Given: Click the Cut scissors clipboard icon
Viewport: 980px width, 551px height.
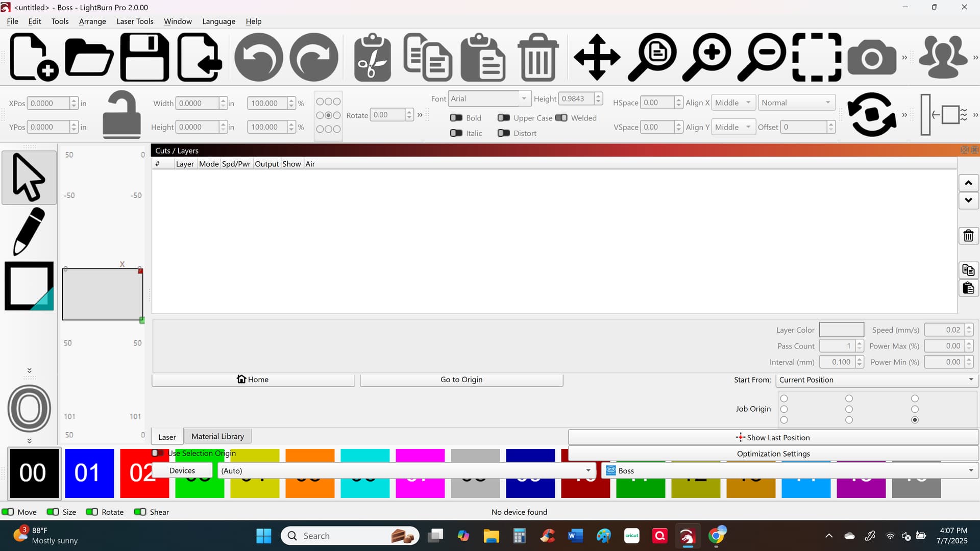Looking at the screenshot, I should [x=373, y=57].
